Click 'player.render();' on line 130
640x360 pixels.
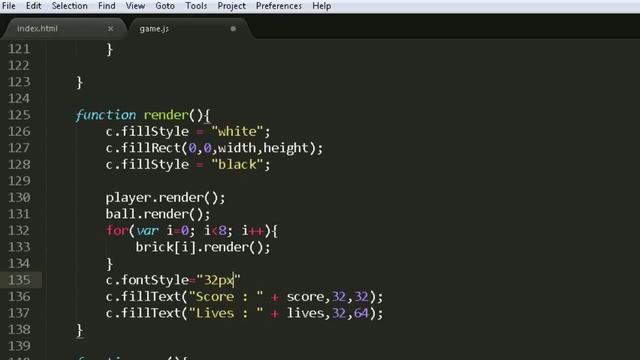(x=165, y=198)
